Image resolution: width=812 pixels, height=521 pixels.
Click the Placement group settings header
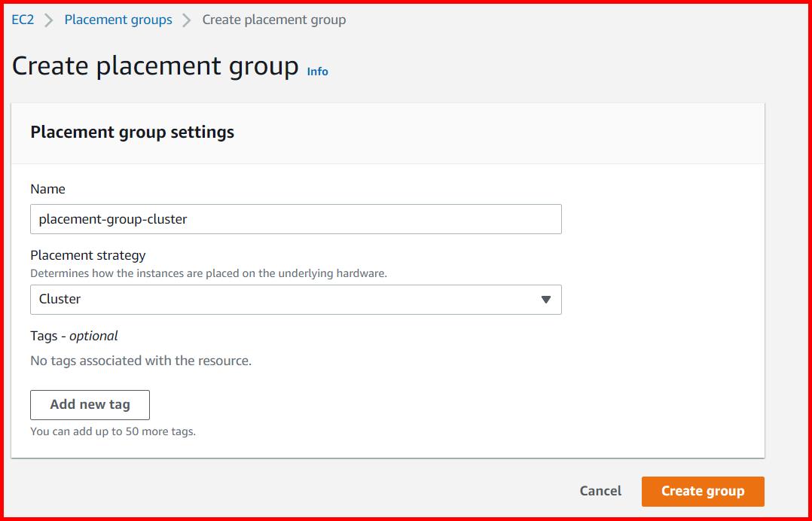tap(132, 132)
